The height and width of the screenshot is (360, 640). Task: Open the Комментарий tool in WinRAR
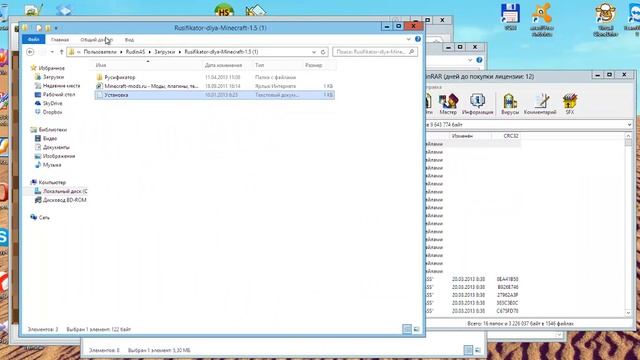point(540,104)
